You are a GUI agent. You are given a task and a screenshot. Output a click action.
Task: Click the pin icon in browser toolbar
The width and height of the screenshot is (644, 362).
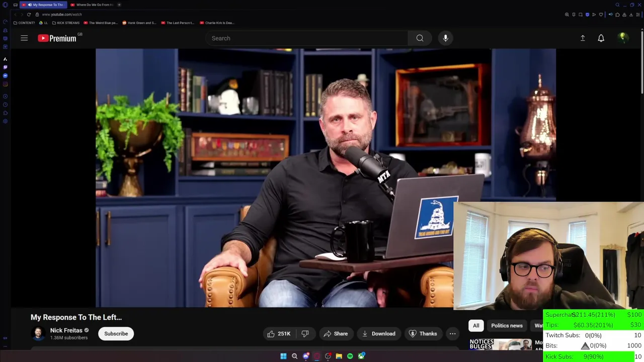pos(574,15)
